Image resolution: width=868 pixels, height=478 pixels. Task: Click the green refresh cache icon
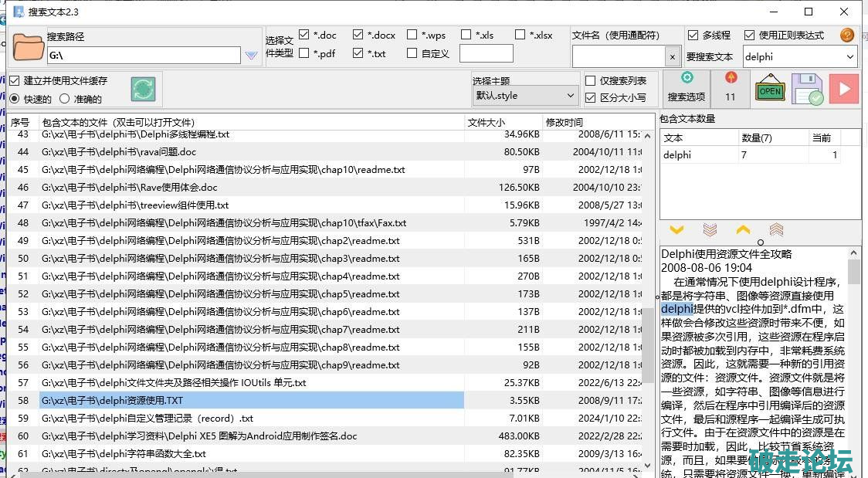click(143, 90)
